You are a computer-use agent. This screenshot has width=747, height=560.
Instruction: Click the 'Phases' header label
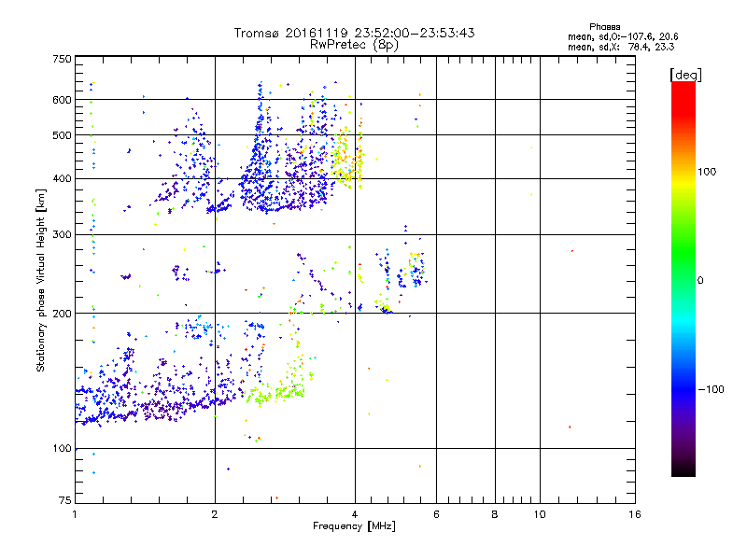point(604,27)
